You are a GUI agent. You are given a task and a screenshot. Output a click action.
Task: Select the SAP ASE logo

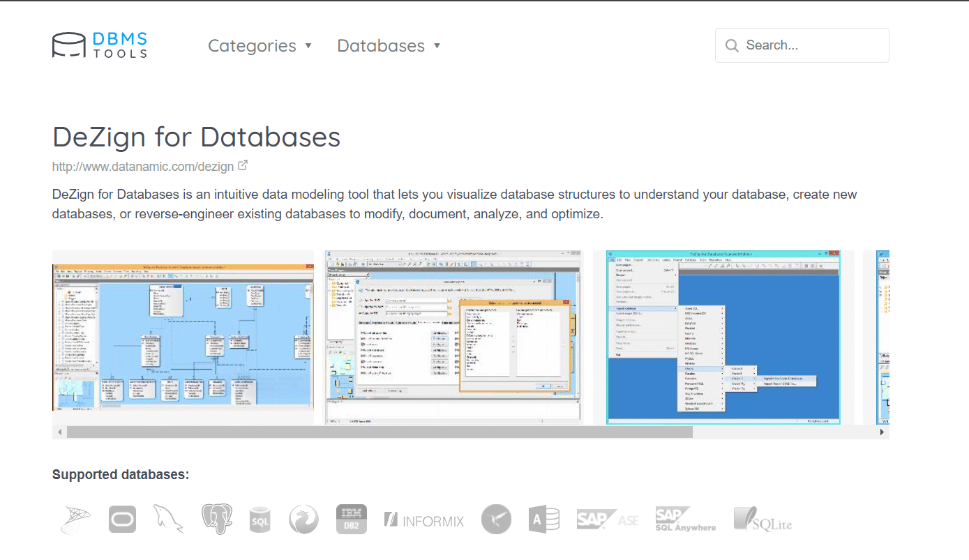608,520
